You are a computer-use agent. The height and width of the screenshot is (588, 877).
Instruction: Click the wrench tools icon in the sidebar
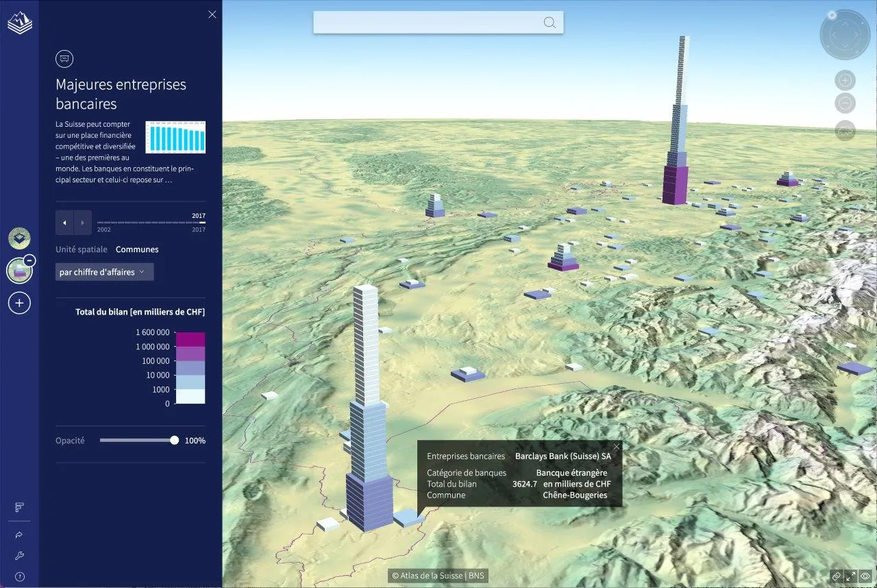click(19, 556)
